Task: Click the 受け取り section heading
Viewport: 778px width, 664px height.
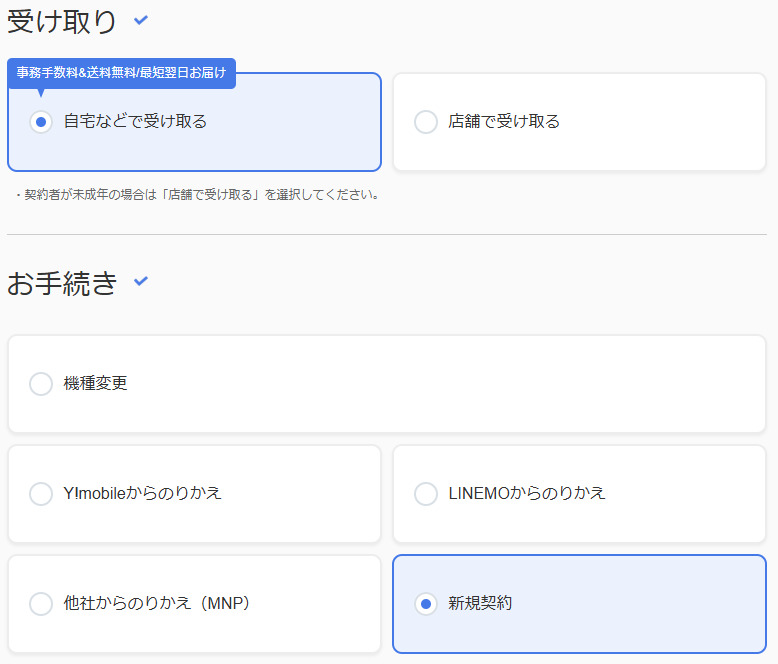Action: (x=62, y=22)
